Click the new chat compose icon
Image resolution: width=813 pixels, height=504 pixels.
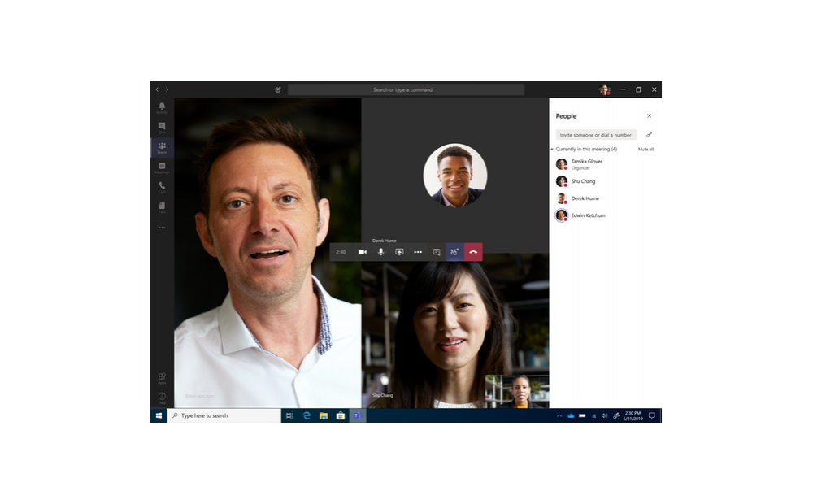pyautogui.click(x=278, y=89)
